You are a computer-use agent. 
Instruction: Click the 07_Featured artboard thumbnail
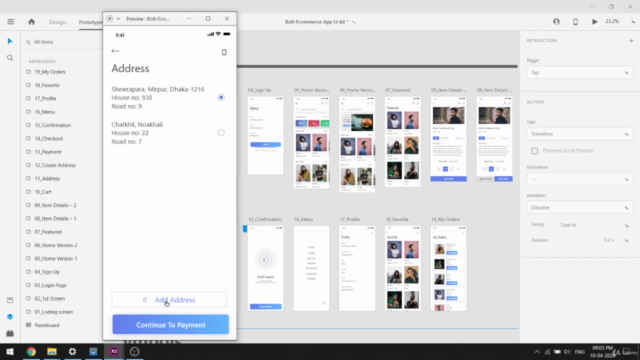(x=402, y=142)
